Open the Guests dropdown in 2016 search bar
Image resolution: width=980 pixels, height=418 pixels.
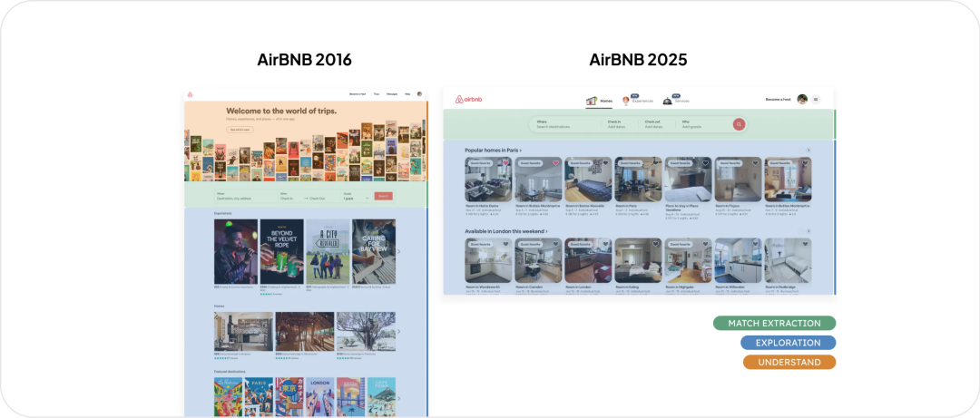[355, 197]
